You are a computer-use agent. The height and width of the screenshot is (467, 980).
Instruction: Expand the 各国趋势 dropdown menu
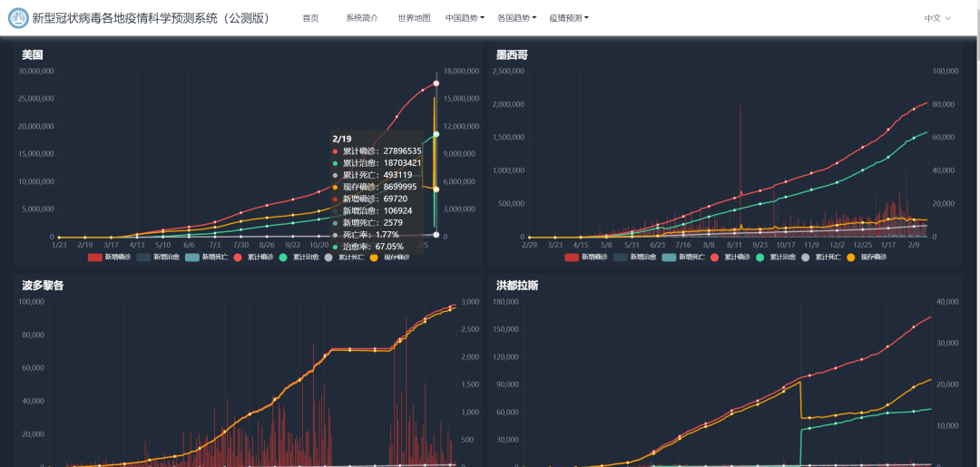coord(517,18)
